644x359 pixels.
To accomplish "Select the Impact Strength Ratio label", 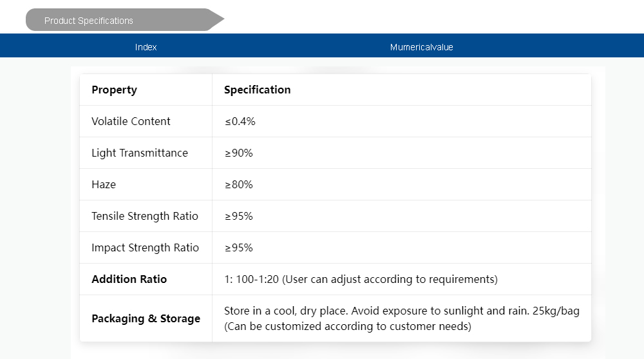I will click(x=145, y=247).
